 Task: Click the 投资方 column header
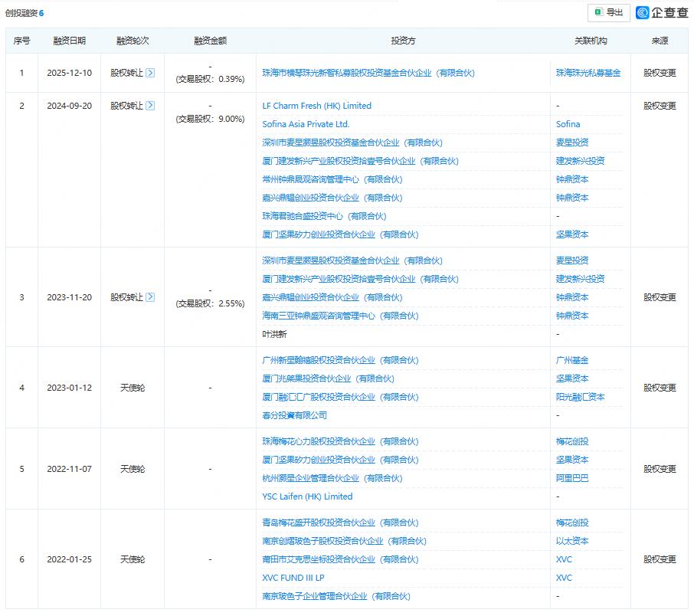click(x=403, y=41)
